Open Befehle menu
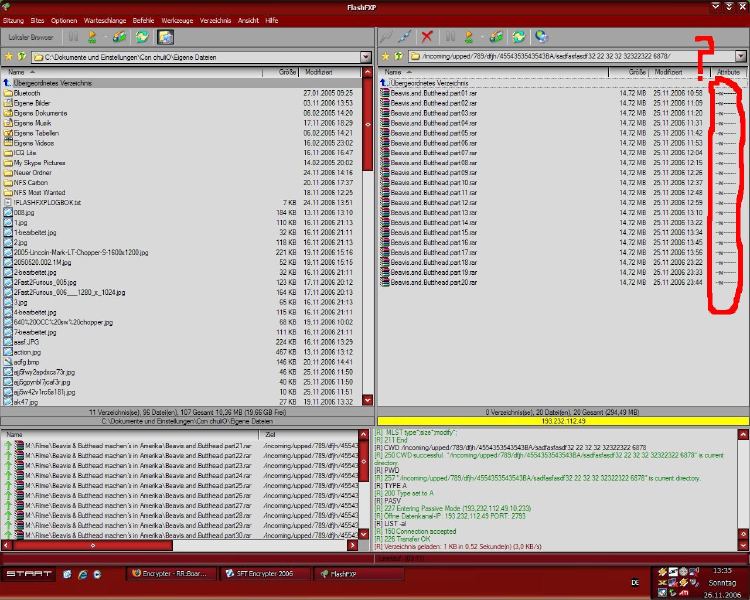 143,21
